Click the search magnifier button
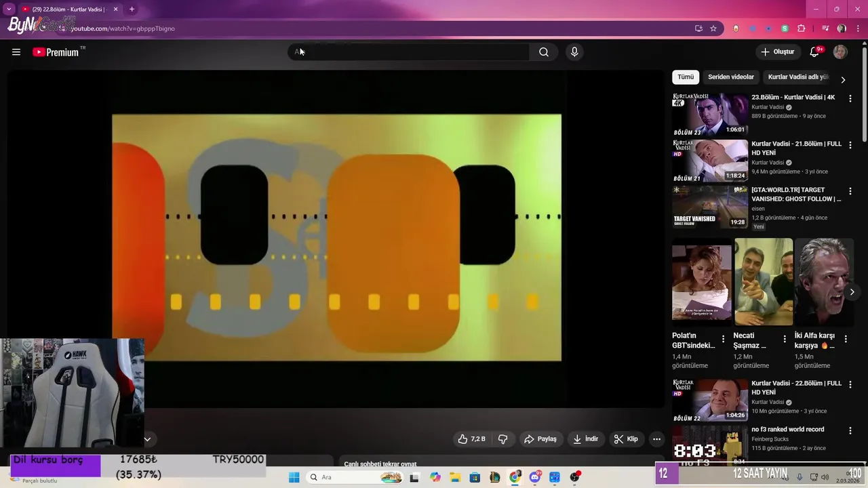868x488 pixels. pyautogui.click(x=544, y=52)
